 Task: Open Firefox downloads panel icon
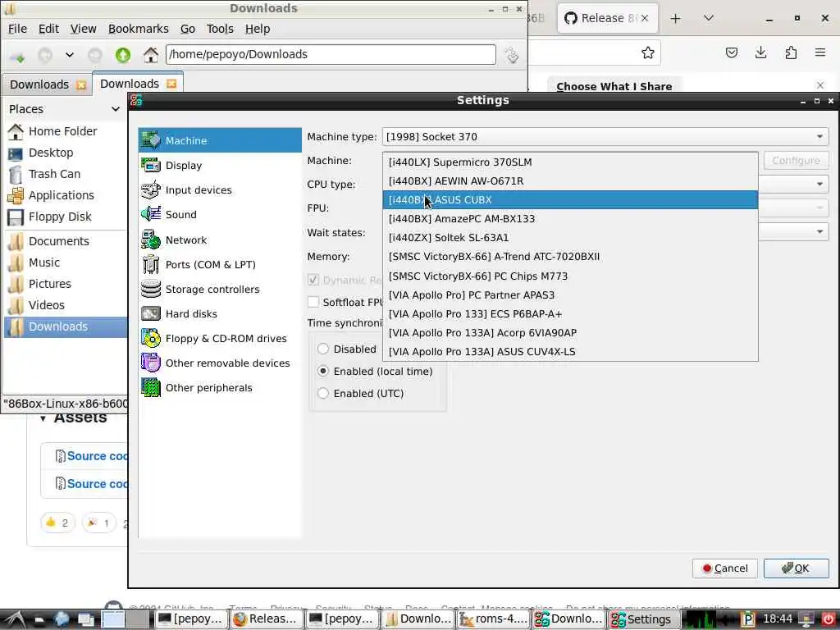(760, 52)
